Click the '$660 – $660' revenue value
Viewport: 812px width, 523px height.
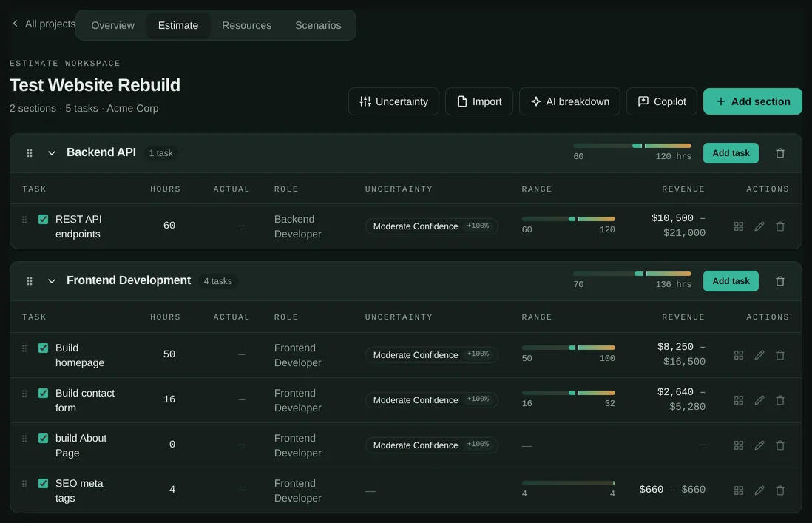tap(672, 490)
